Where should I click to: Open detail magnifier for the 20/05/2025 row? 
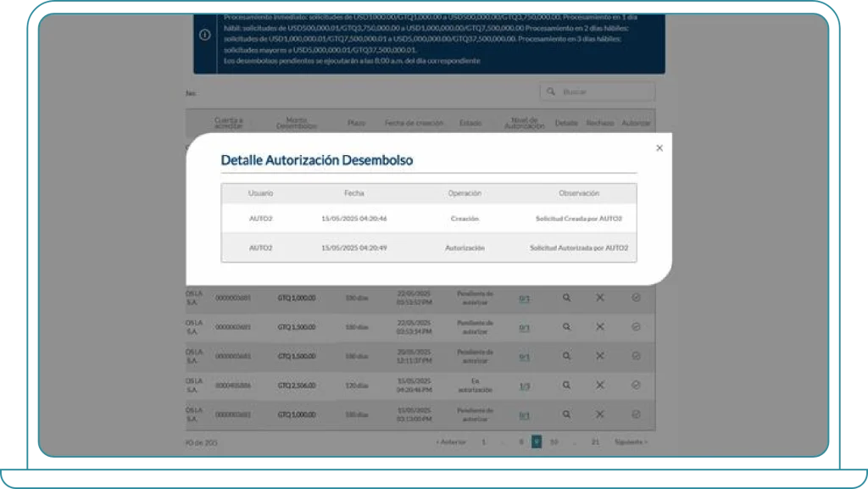(566, 356)
